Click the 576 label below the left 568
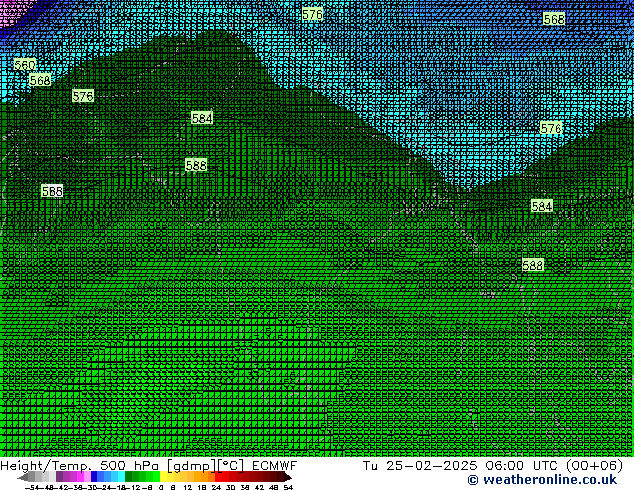634x490 pixels. pyautogui.click(x=83, y=96)
